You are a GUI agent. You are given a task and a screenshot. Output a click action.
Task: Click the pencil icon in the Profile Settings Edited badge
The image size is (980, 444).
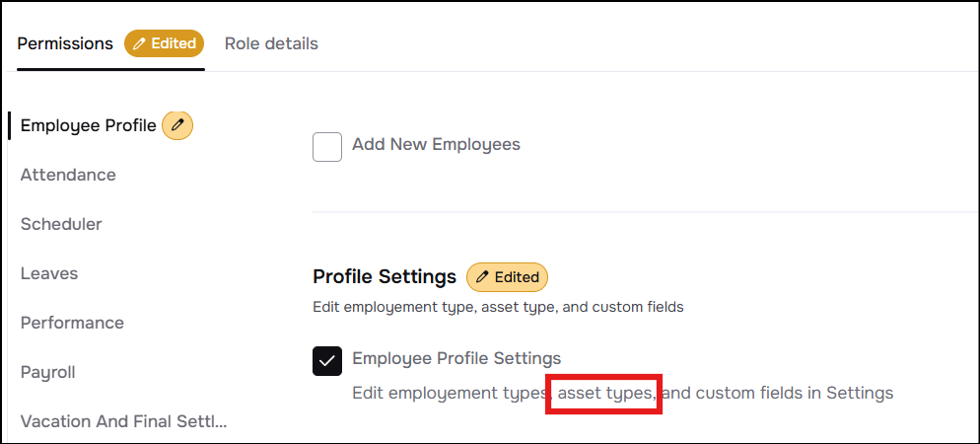482,277
